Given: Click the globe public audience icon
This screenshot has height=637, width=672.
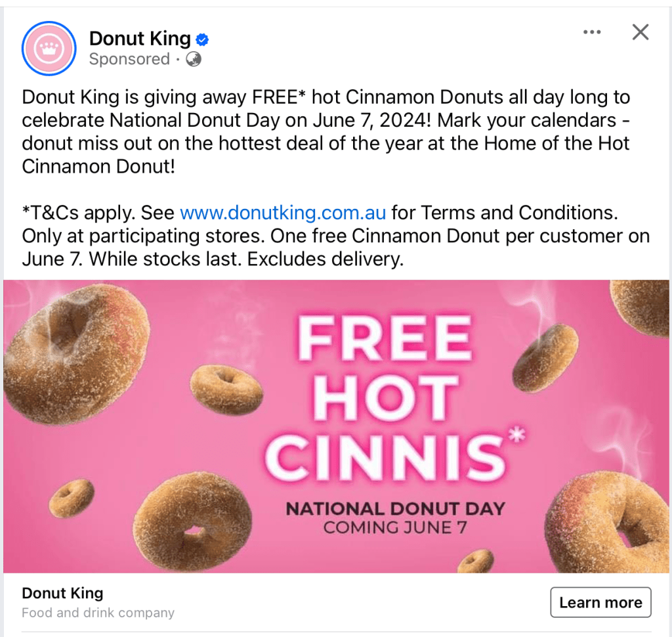Looking at the screenshot, I should 194,60.
